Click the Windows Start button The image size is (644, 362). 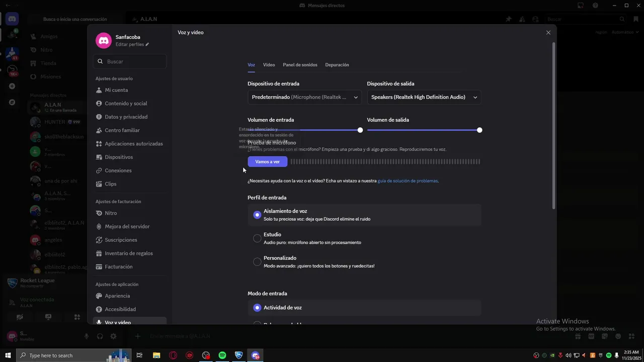click(x=8, y=355)
